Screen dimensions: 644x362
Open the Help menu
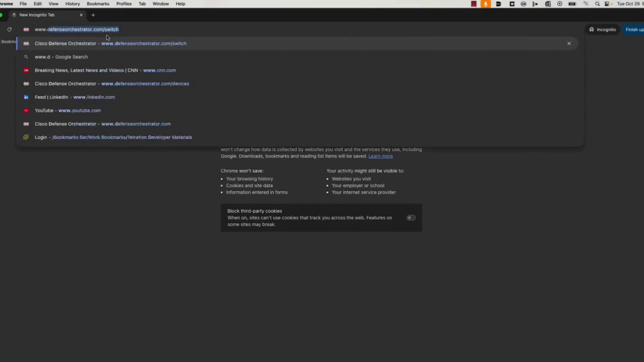coord(180,4)
